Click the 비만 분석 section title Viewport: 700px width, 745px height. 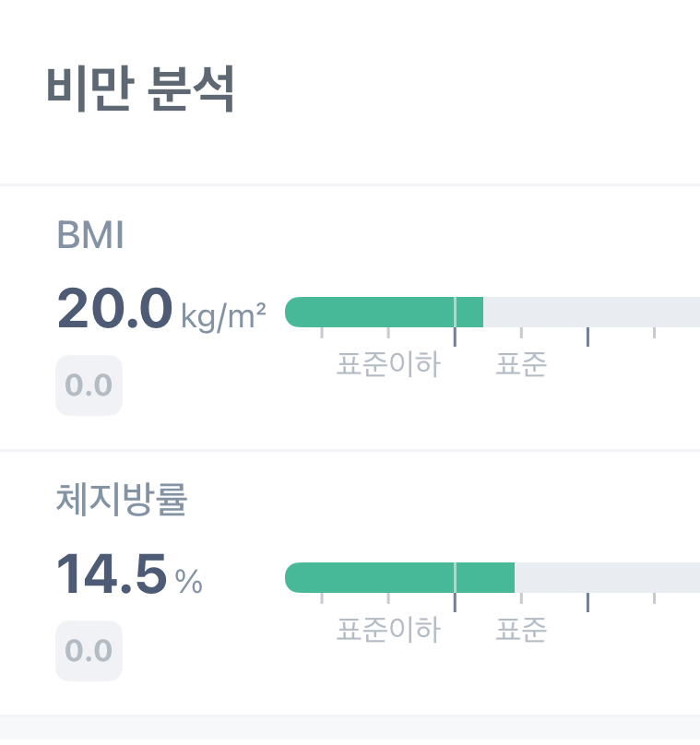140,89
